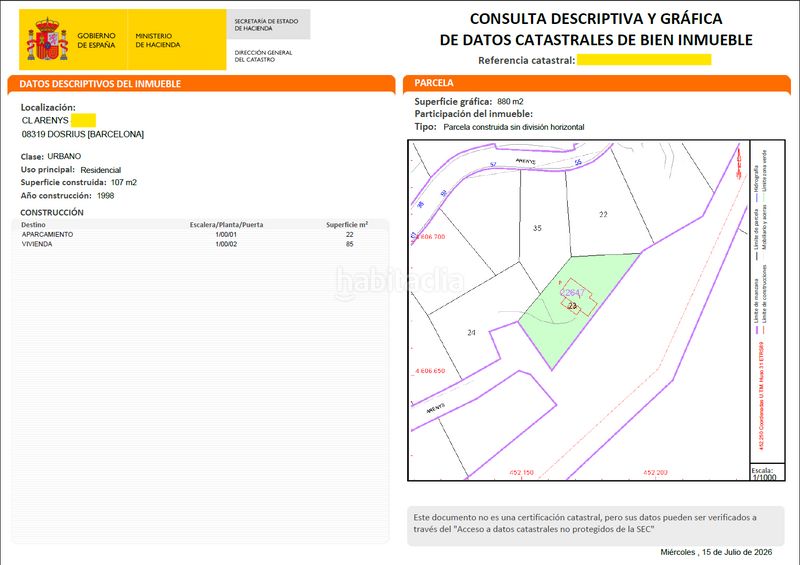Click the 'Uso principal:' label
The height and width of the screenshot is (565, 800).
click(x=48, y=169)
